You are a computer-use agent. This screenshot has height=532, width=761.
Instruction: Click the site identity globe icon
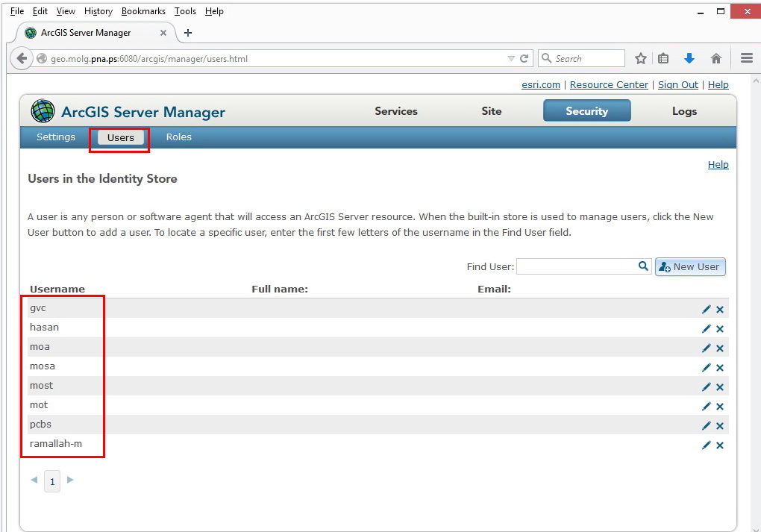[43, 59]
